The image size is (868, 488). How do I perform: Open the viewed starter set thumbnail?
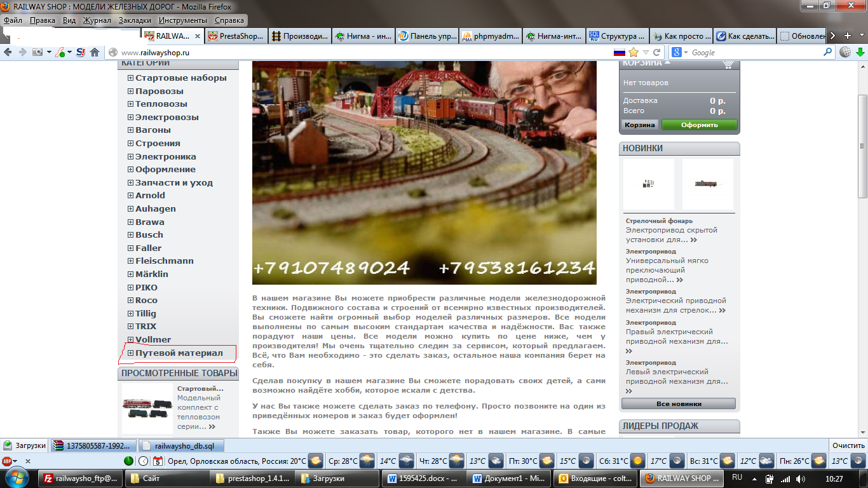(147, 409)
